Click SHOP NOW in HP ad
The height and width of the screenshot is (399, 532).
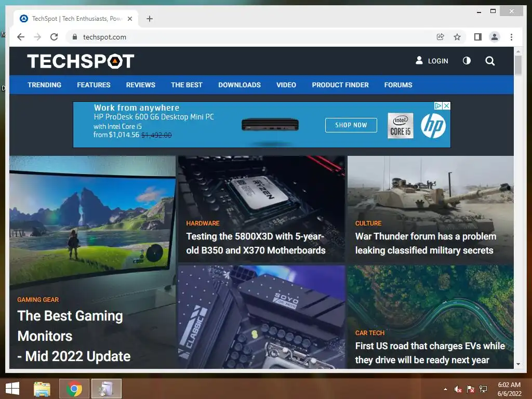click(x=351, y=125)
